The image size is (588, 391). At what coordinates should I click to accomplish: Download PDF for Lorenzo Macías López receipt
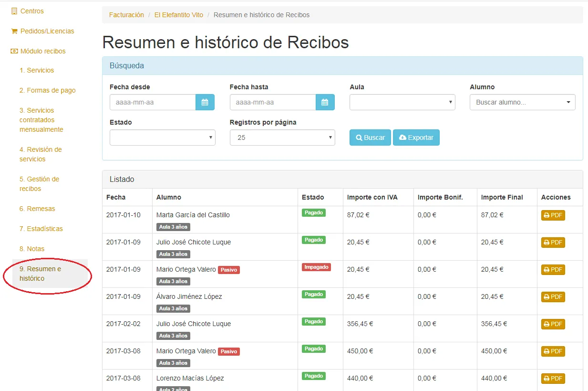tap(553, 379)
